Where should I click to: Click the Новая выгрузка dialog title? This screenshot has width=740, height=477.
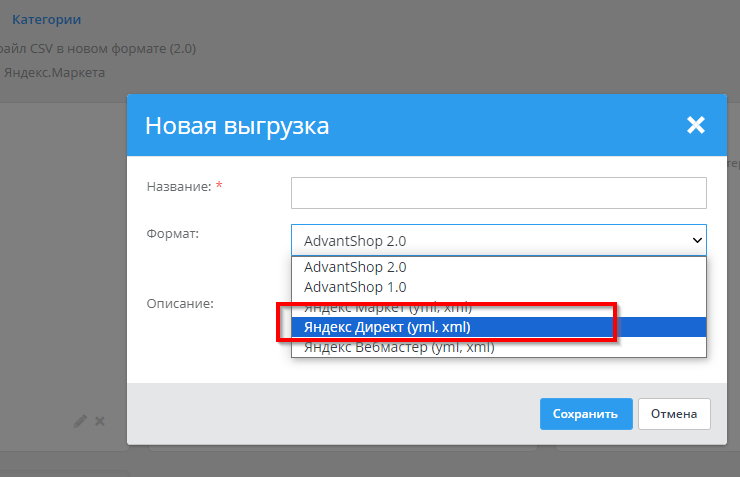coord(237,126)
